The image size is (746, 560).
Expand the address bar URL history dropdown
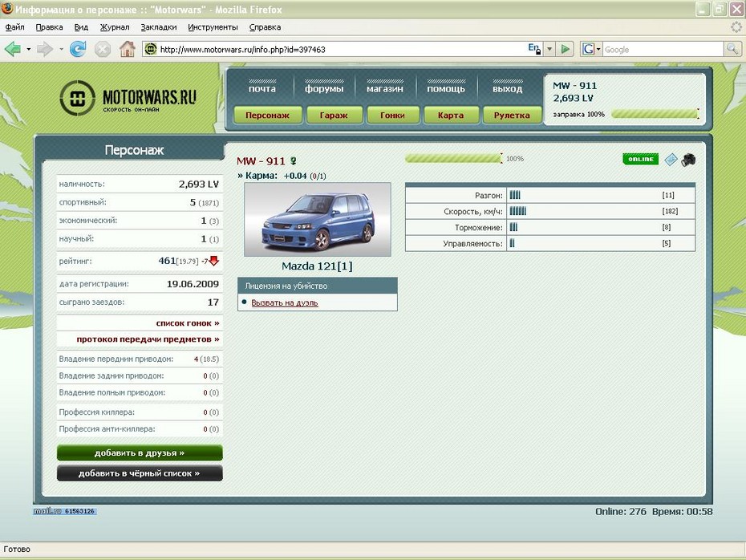point(549,49)
